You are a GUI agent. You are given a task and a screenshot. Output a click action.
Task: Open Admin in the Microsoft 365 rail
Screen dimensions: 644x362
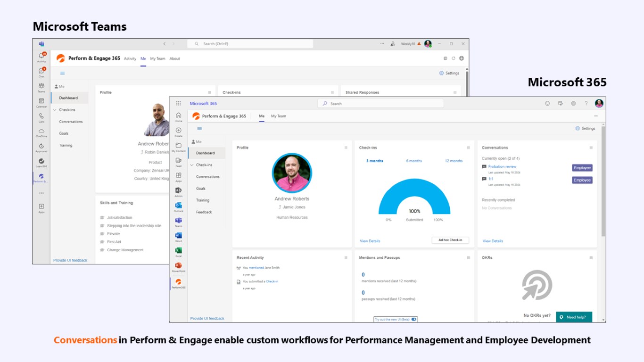pyautogui.click(x=178, y=192)
